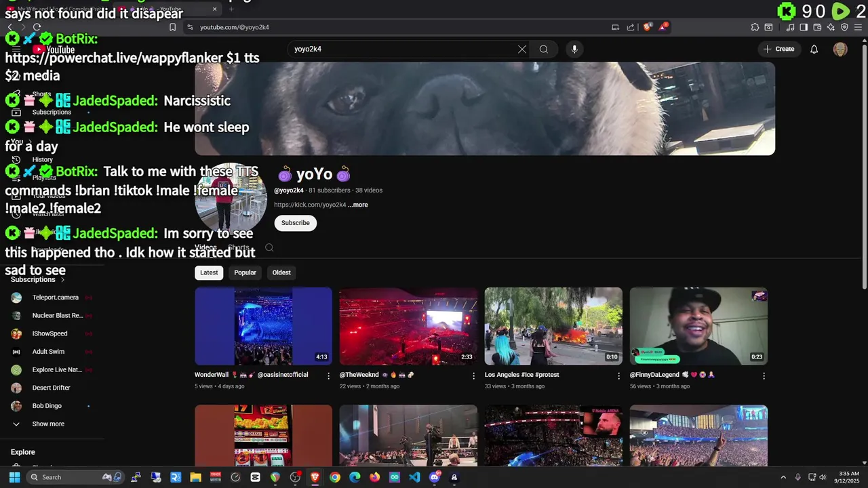The height and width of the screenshot is (488, 868).
Task: Open Desert Drifter subscription channel
Action: coord(52,388)
